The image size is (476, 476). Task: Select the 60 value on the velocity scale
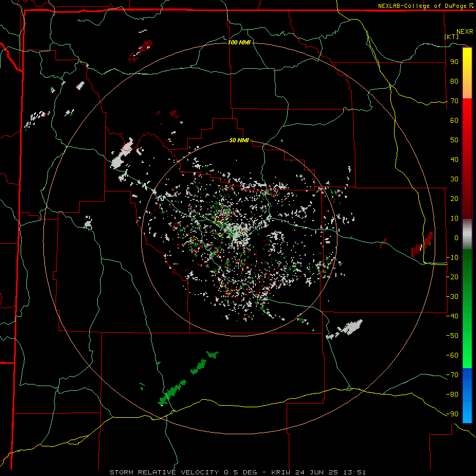tap(454, 121)
